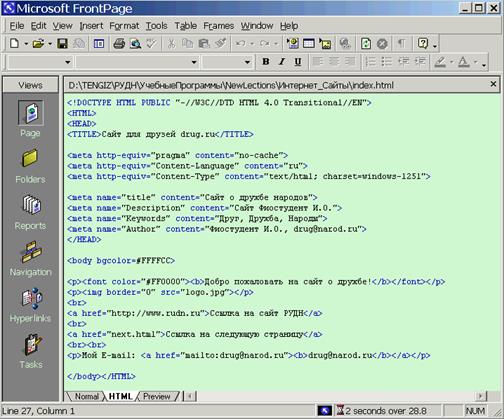The height and width of the screenshot is (419, 504).
Task: Switch to the Normal tab
Action: (x=87, y=396)
